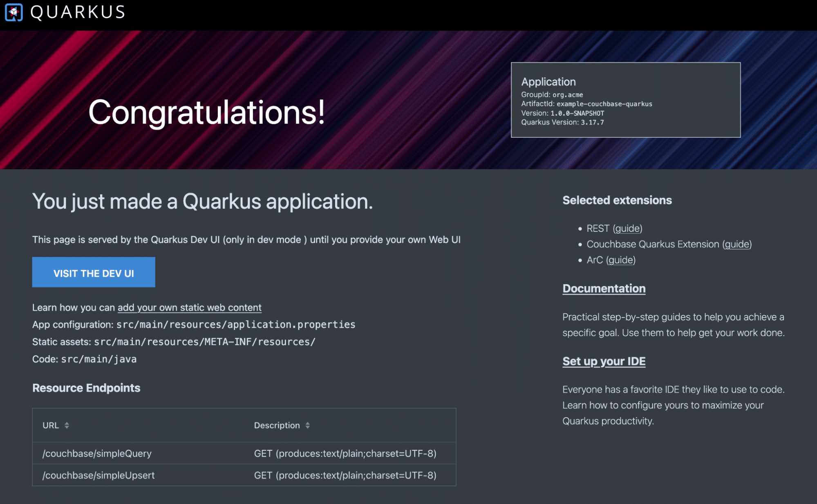This screenshot has width=817, height=504.
Task: Open the add your own static web content link
Action: tap(189, 307)
